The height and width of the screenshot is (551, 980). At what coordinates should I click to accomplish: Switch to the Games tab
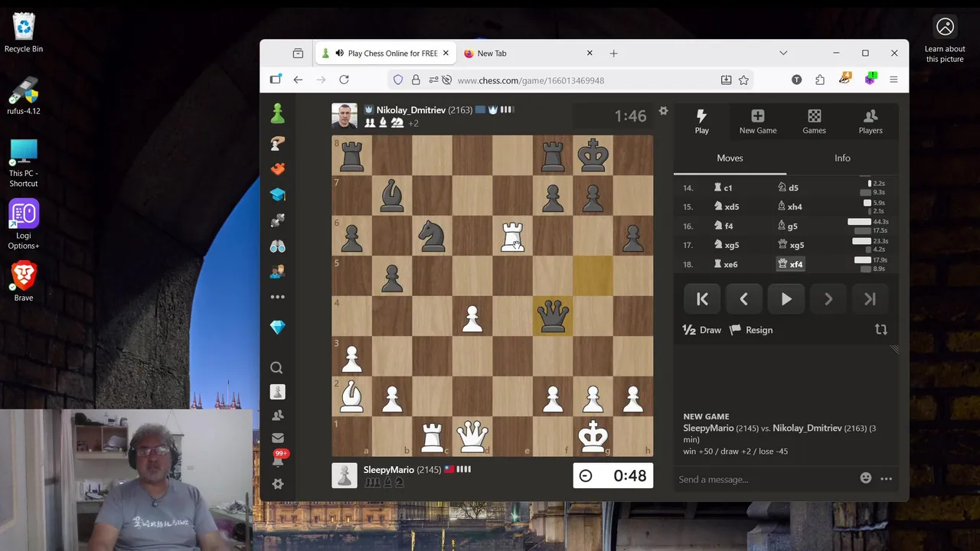pos(814,121)
